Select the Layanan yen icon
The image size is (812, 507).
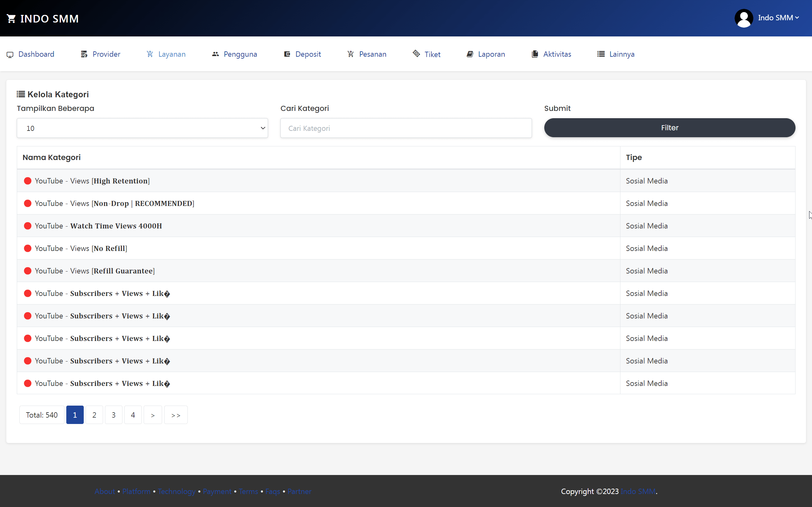[x=150, y=54]
